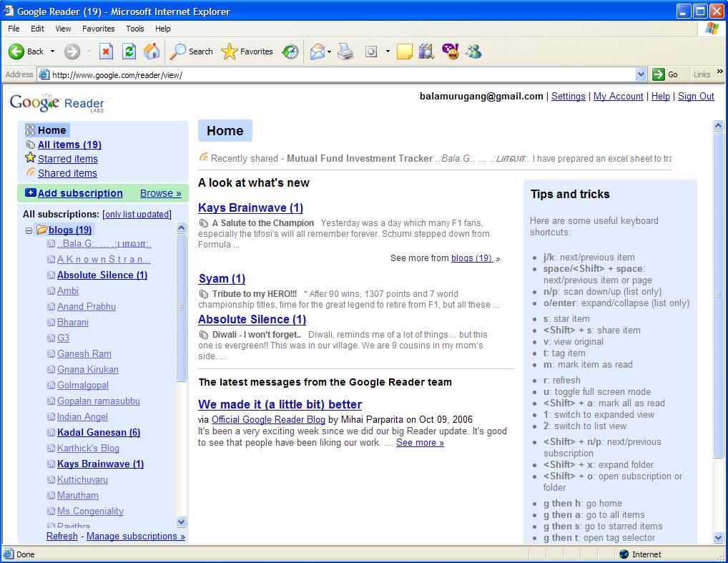Click the Add subscription link
The width and height of the screenshot is (728, 563).
pyautogui.click(x=79, y=193)
